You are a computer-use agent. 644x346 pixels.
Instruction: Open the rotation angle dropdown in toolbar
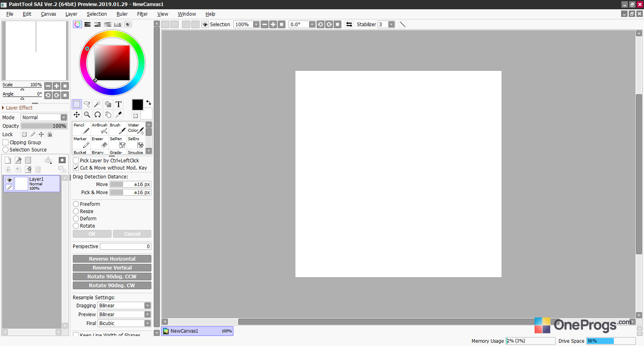pos(312,25)
